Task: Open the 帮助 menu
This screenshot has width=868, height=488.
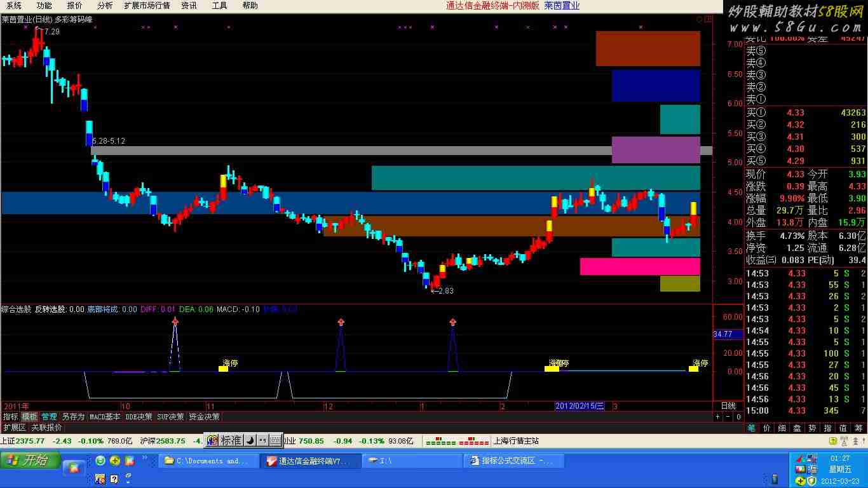Action: (x=250, y=5)
